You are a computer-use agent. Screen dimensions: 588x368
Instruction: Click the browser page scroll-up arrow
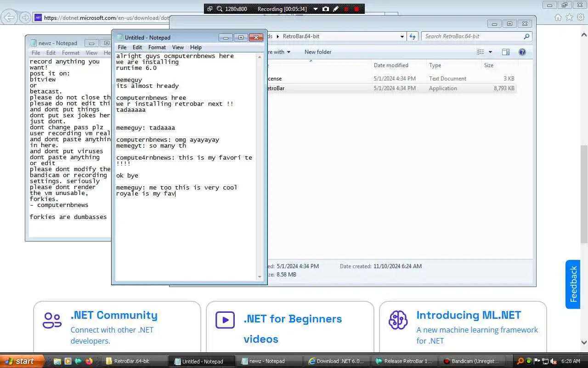(x=584, y=34)
